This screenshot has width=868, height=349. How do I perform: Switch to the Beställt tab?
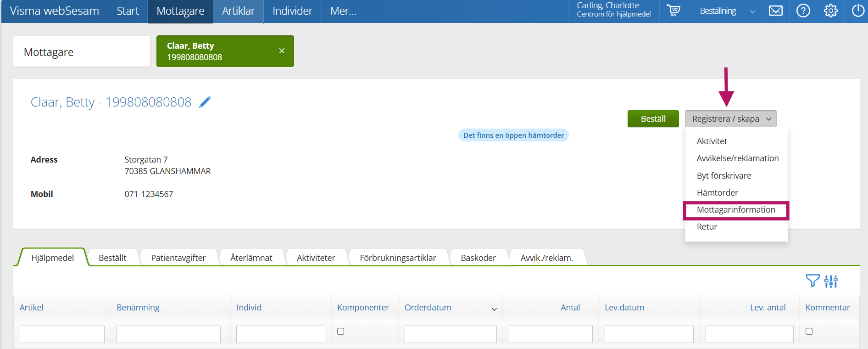pyautogui.click(x=112, y=258)
